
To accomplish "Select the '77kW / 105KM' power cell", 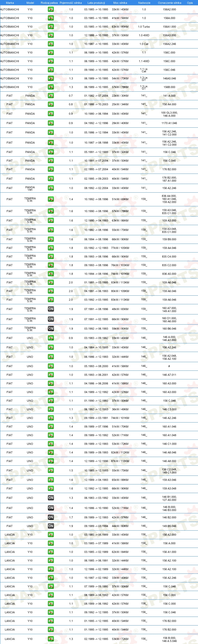I will 120,248.
